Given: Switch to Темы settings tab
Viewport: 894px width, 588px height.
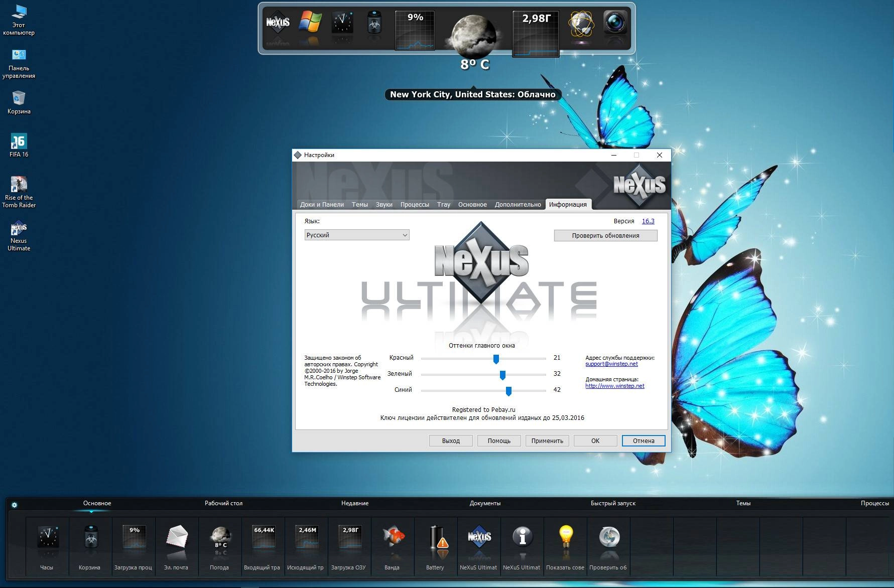Looking at the screenshot, I should coord(359,204).
